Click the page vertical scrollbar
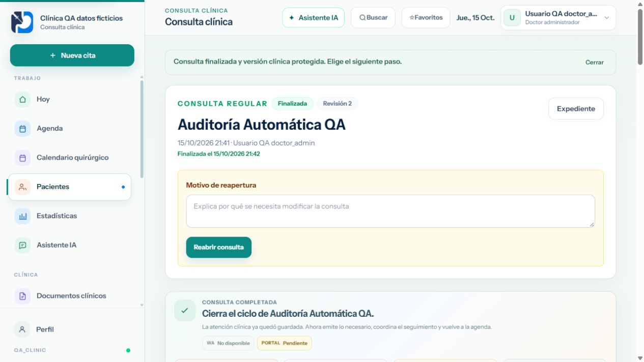Viewport: 644px width, 362px height. pyautogui.click(x=640, y=37)
